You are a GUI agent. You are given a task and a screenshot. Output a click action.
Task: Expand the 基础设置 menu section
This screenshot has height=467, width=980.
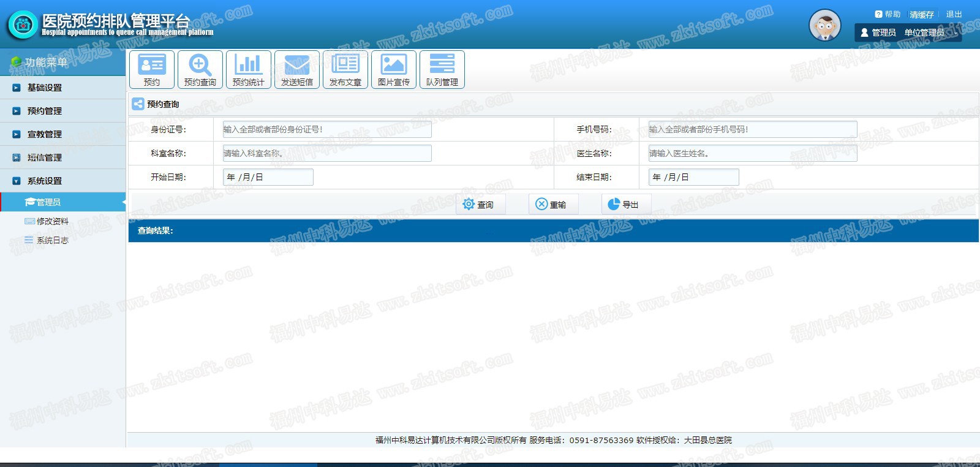(45, 88)
